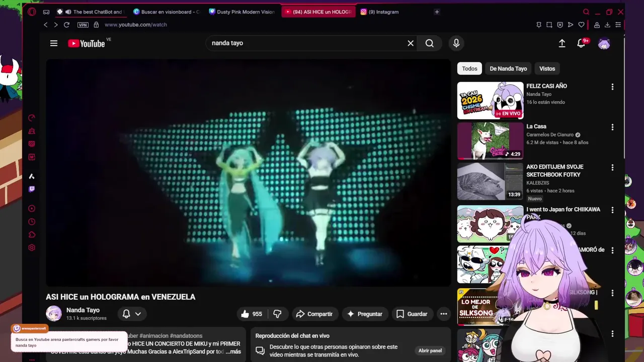Screen dimensions: 644x362
Task: Open options for AKO EDITUJEM SVOJE video
Action: [612, 167]
